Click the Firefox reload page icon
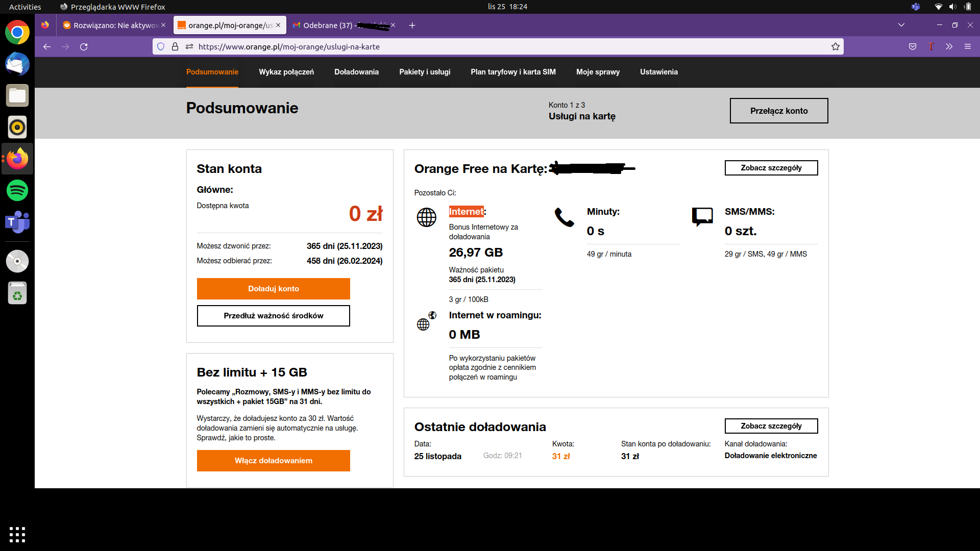980x551 pixels. tap(84, 46)
